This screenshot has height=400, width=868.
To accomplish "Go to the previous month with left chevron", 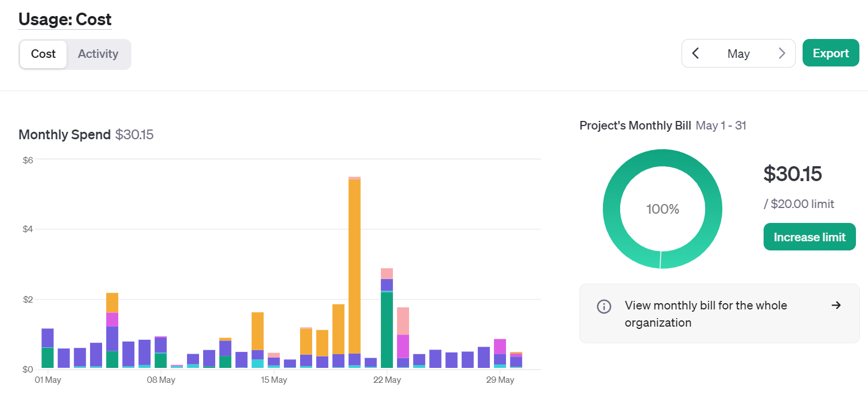I will click(x=695, y=53).
